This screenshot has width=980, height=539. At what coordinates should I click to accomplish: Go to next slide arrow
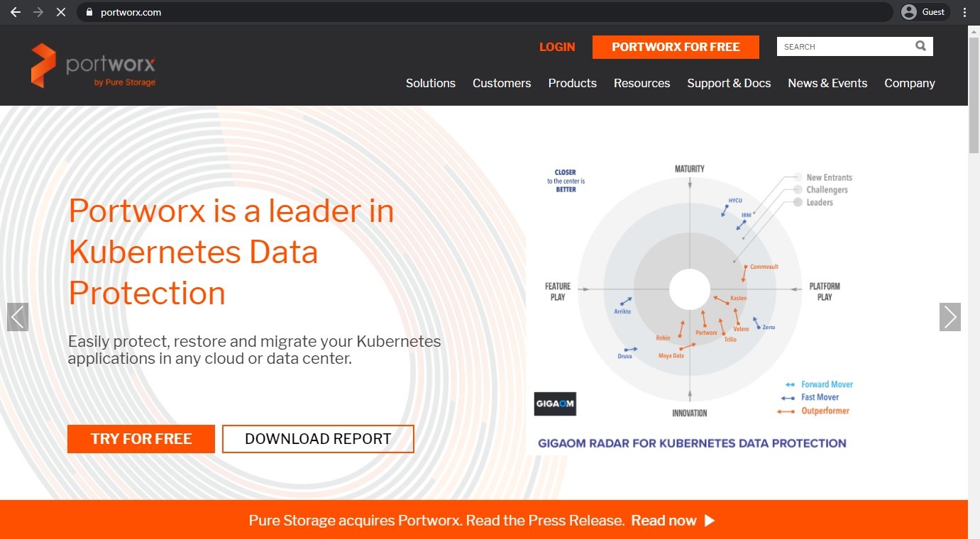coord(950,317)
